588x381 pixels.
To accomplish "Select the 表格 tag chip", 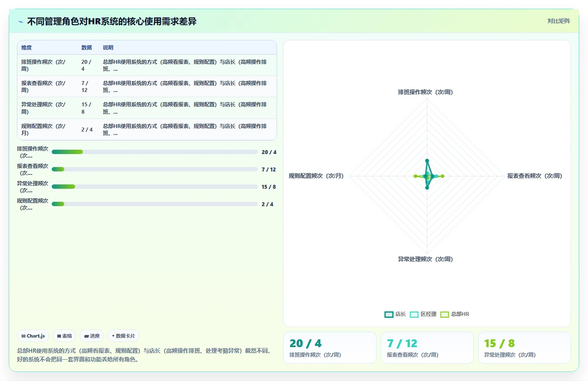I will point(64,336).
